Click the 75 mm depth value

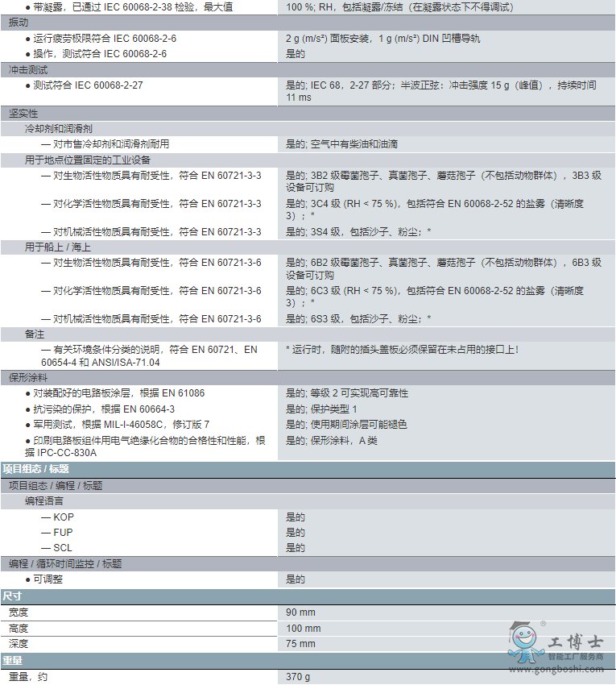(x=300, y=644)
